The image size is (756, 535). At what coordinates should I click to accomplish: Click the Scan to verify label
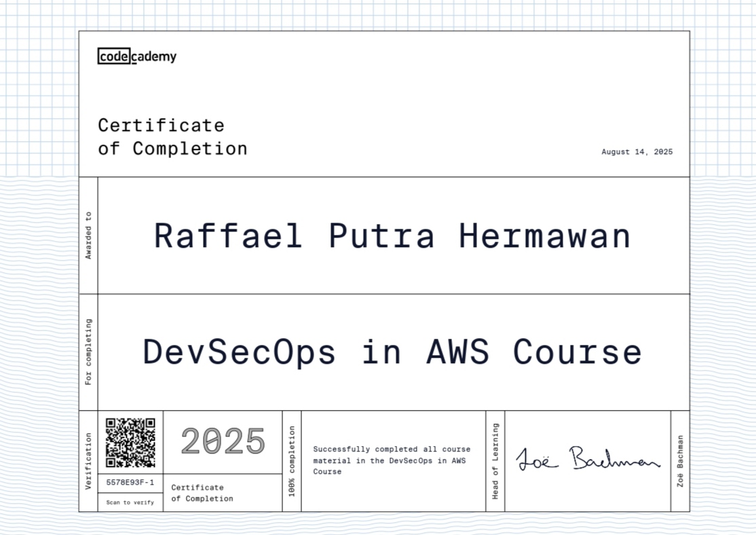[130, 502]
